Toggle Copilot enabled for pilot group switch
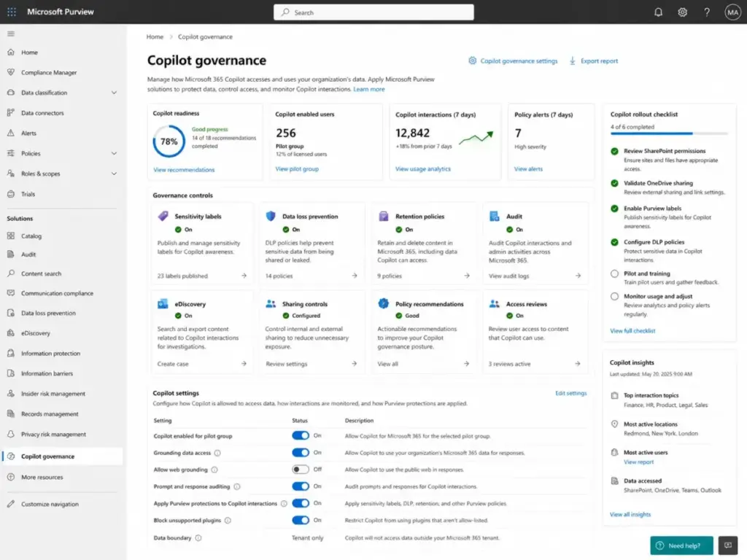The image size is (747, 560). 301,436
